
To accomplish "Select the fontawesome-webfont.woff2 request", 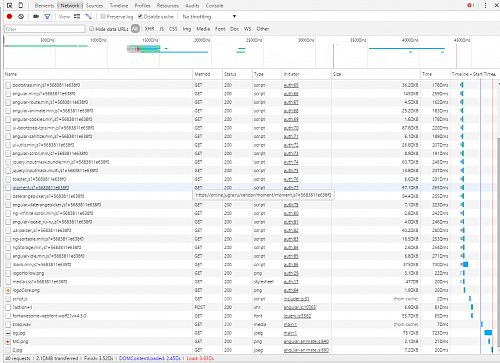I will point(250,316).
